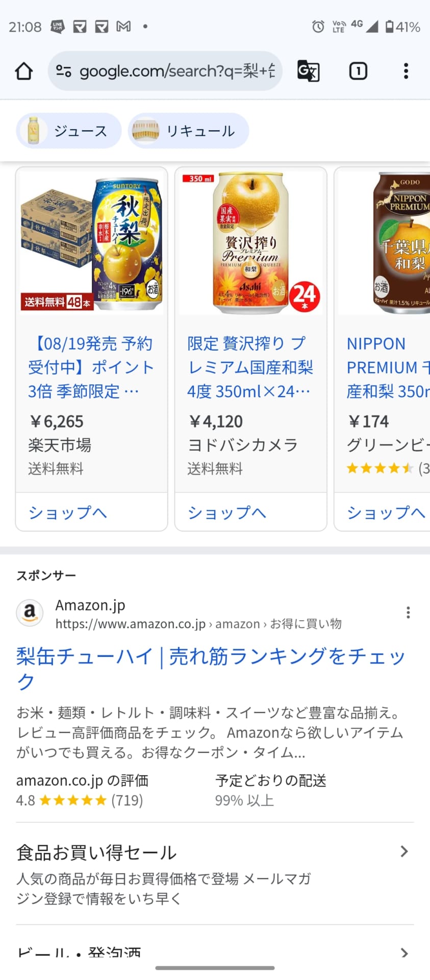Image resolution: width=430 pixels, height=980 pixels.
Task: Expand the 食品お買い得セール sitelink chevron
Action: 404,851
